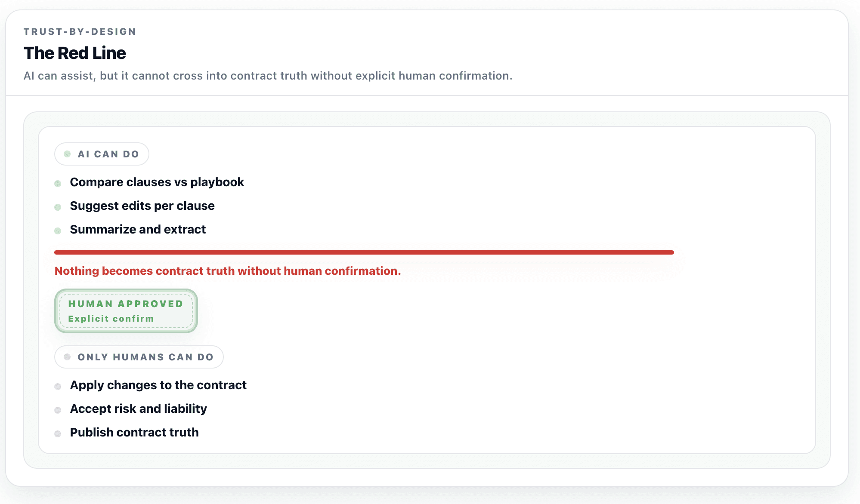Click bullet beside Accept risk and liability
This screenshot has width=860, height=504.
[x=58, y=410]
